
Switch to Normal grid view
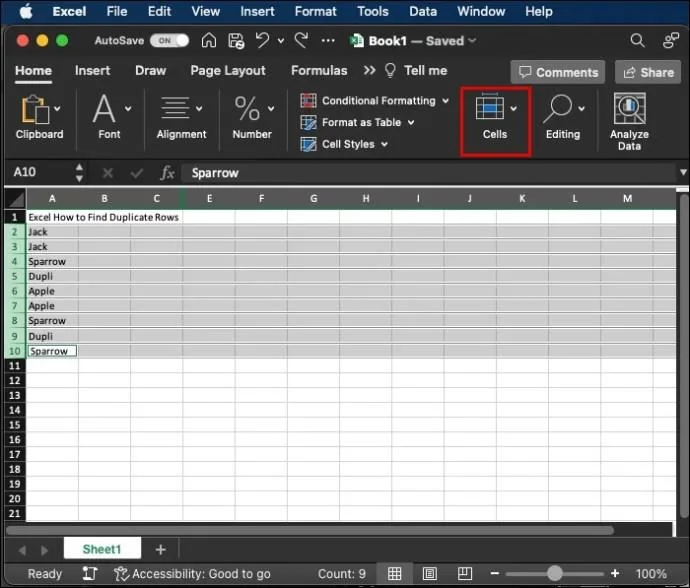tap(395, 574)
